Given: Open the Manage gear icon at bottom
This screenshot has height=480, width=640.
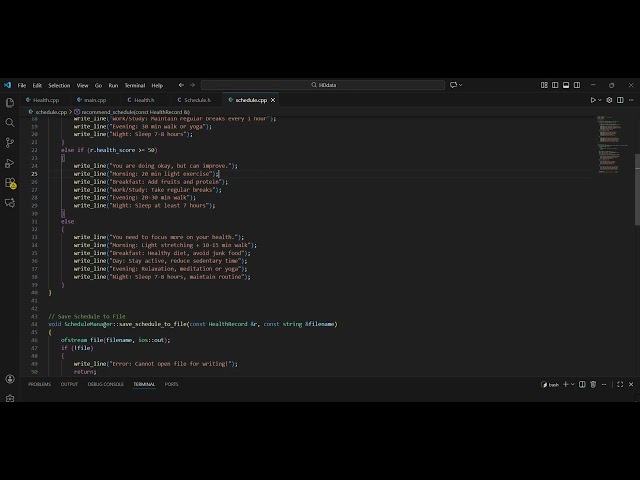Looking at the screenshot, I should coord(10,398).
